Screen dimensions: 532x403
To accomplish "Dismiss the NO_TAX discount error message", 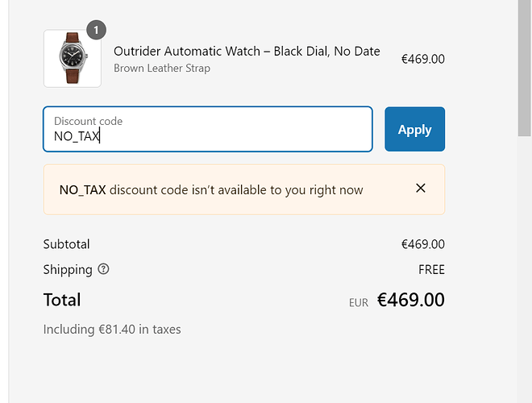I will pyautogui.click(x=421, y=189).
